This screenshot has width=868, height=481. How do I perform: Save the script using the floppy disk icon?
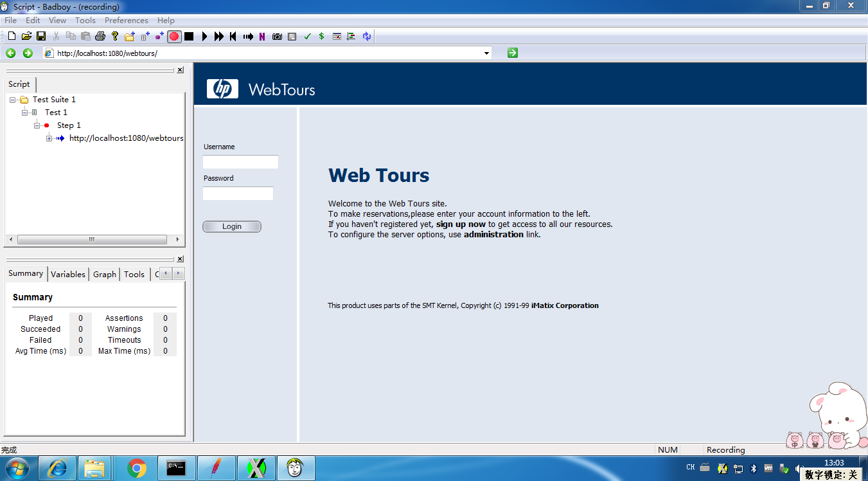[x=41, y=37]
